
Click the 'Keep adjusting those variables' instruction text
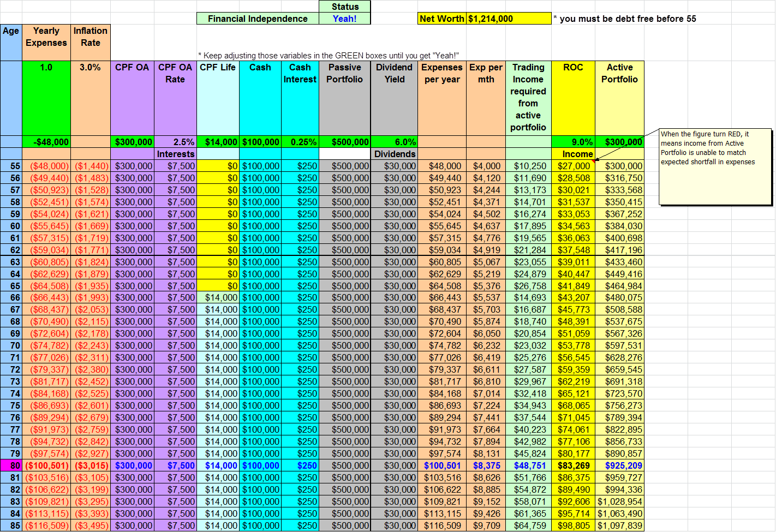pos(329,55)
